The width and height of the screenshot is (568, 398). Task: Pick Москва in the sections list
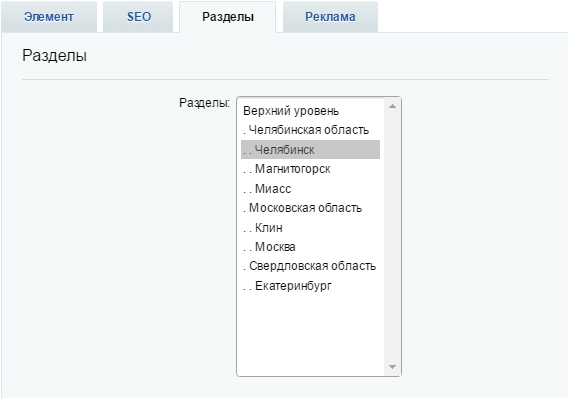[x=310, y=247]
